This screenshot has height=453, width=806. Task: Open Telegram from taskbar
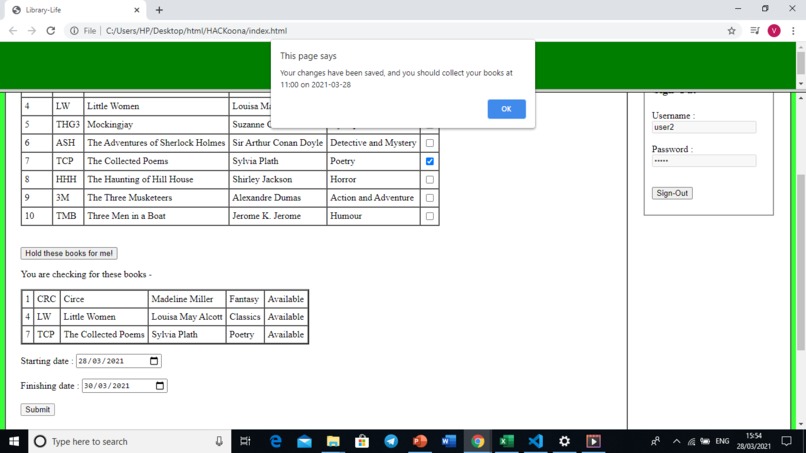(391, 441)
